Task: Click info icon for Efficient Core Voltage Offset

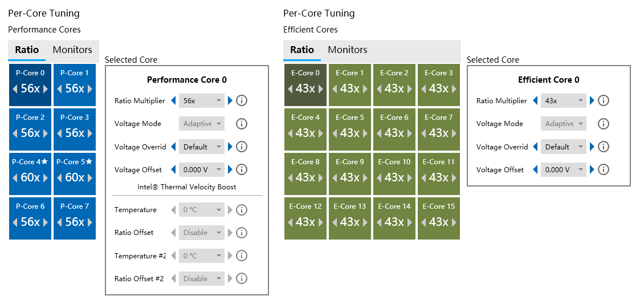Action: click(603, 169)
